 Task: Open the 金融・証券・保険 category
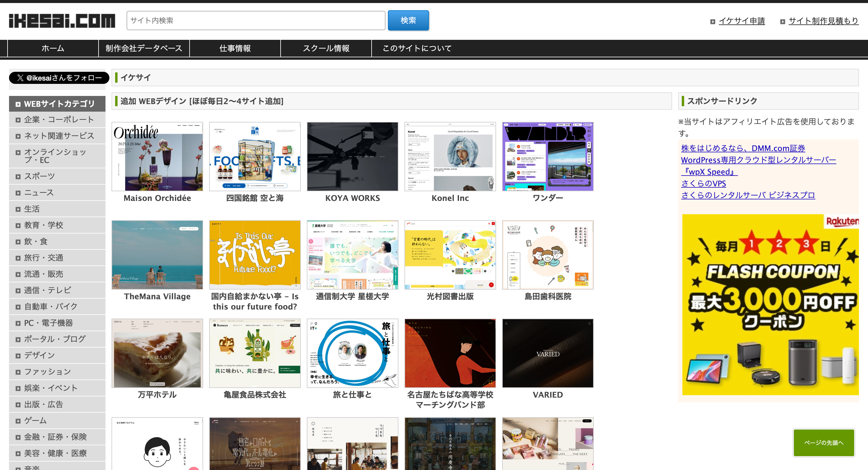click(x=57, y=437)
